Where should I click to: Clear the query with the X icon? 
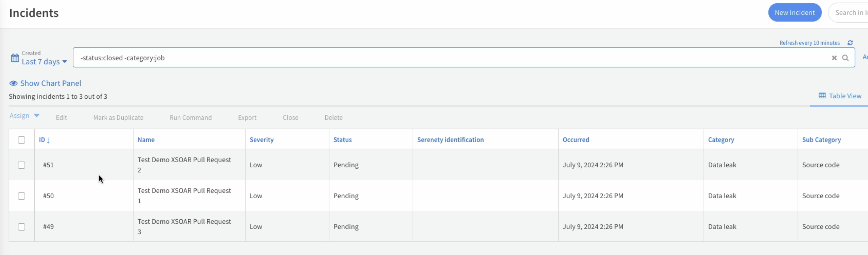click(x=834, y=58)
